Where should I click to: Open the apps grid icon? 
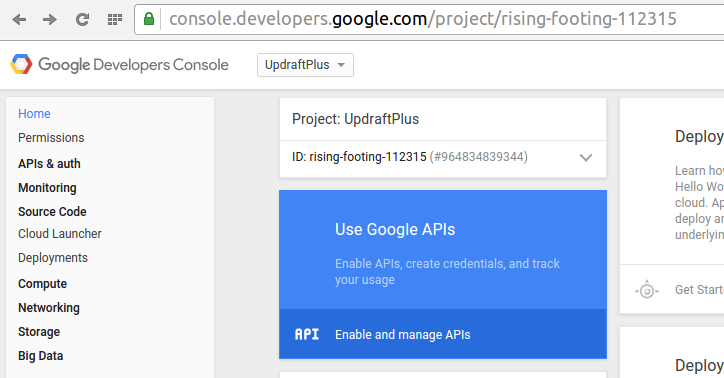[x=115, y=19]
